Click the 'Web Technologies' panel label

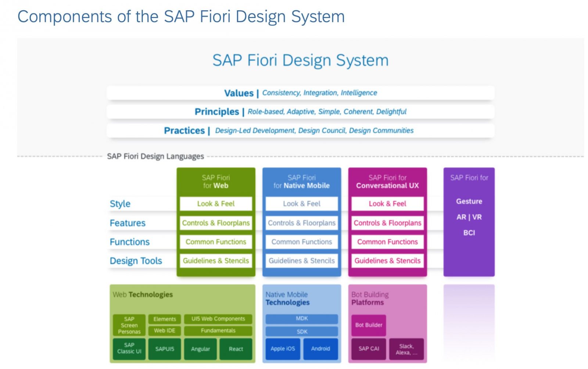click(x=143, y=294)
